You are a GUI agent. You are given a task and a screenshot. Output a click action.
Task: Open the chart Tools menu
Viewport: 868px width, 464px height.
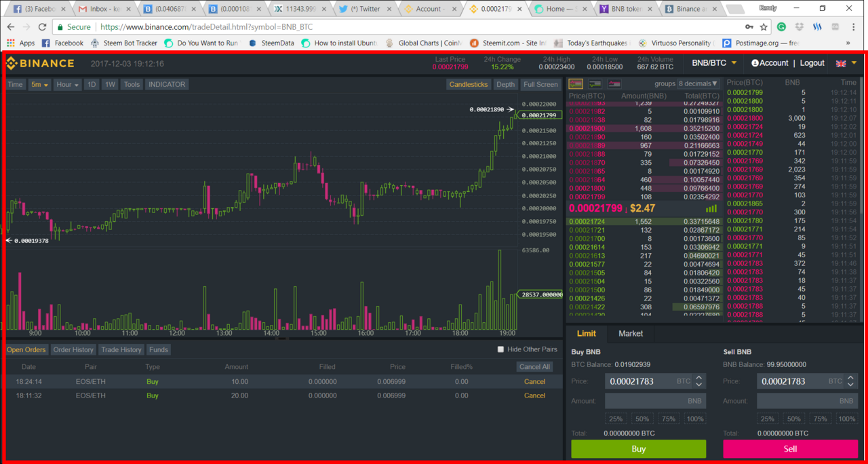132,84
